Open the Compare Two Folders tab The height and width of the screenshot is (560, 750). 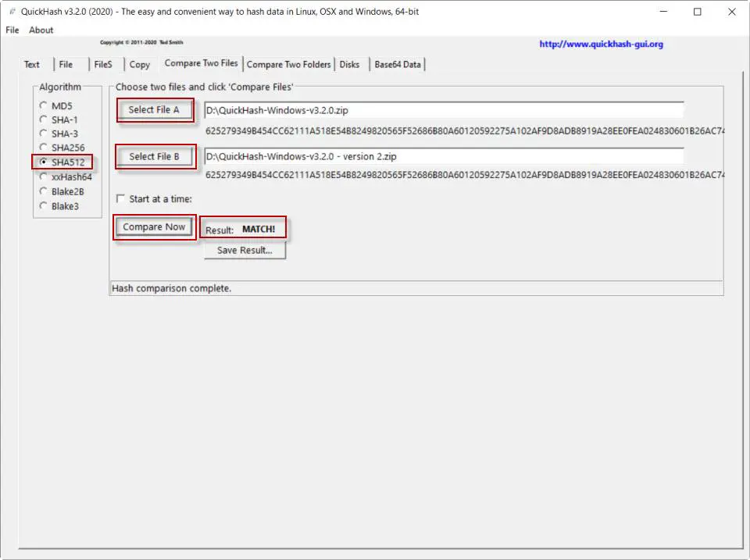coord(288,65)
